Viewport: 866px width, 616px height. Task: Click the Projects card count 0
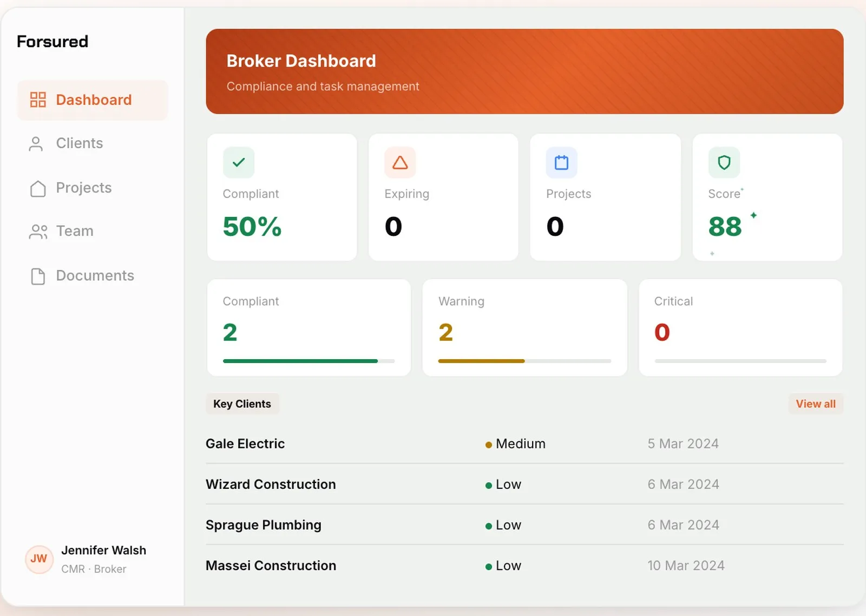555,226
